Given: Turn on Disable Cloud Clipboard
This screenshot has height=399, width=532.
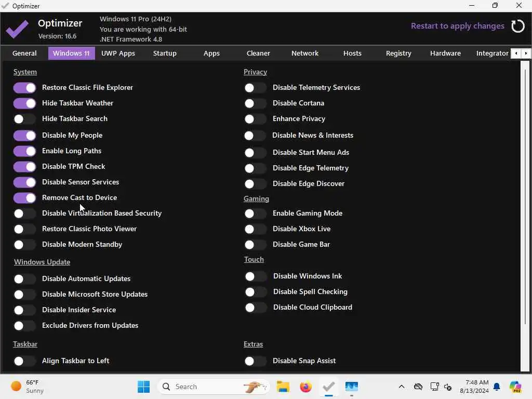Looking at the screenshot, I should (256, 308).
